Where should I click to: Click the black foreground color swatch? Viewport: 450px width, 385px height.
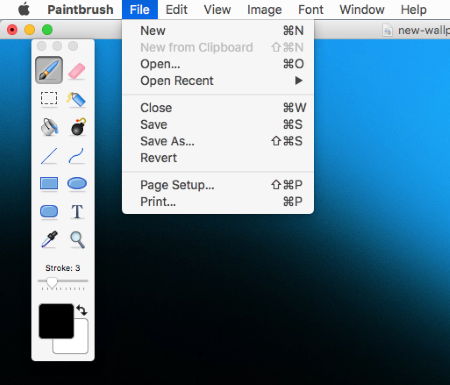(x=56, y=321)
